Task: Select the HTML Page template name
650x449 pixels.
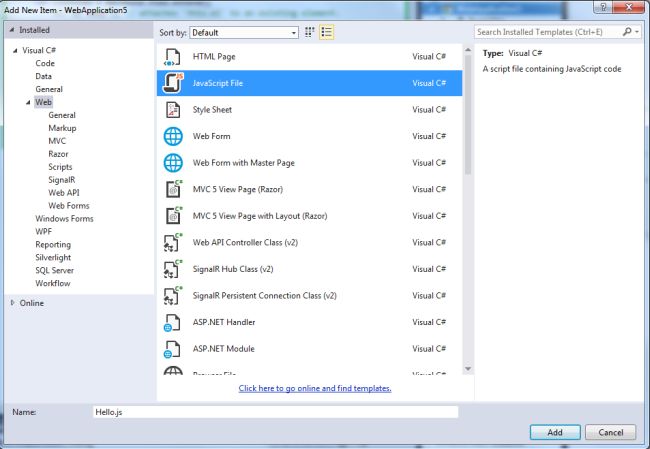Action: 214,57
